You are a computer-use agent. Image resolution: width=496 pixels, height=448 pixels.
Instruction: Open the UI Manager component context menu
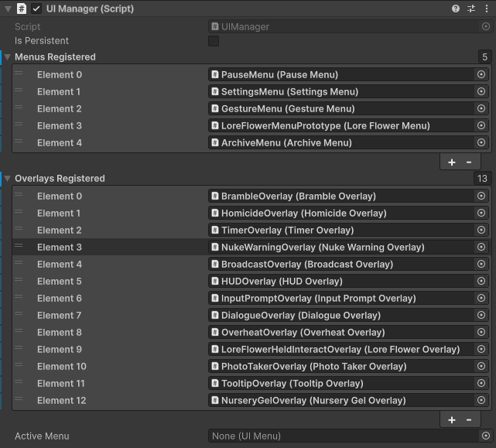click(x=487, y=9)
